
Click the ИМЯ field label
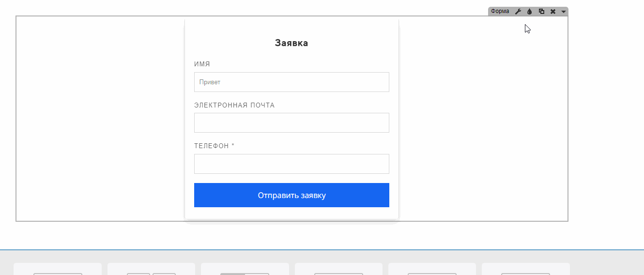point(202,64)
